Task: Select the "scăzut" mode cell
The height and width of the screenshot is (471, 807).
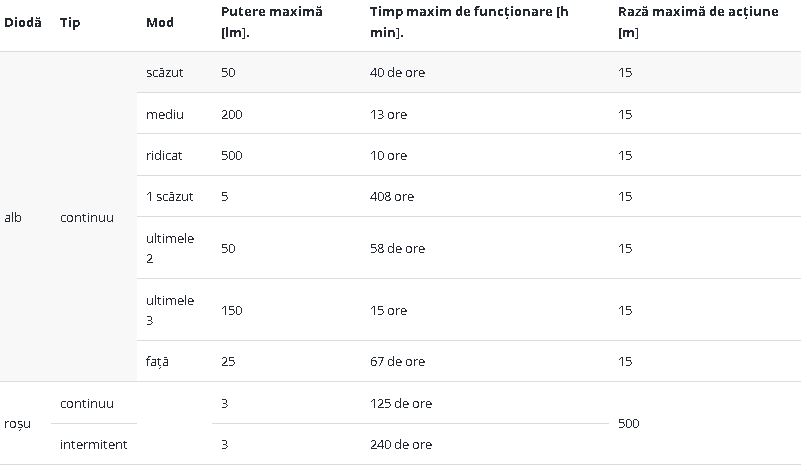Action: (165, 73)
